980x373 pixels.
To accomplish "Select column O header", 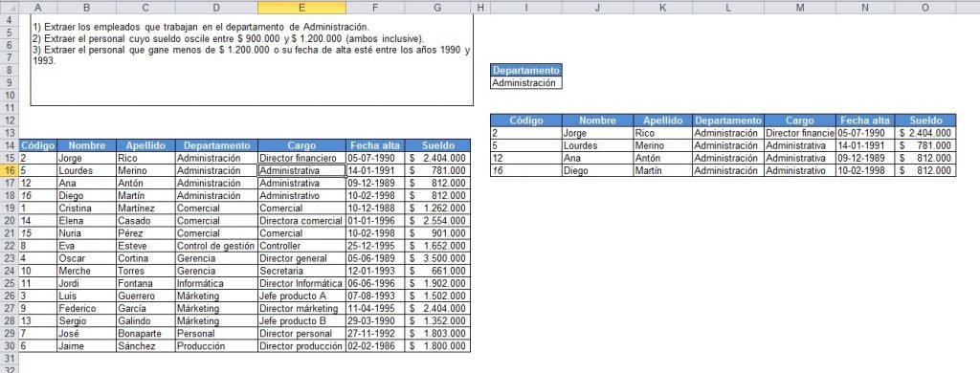I will pos(925,8).
